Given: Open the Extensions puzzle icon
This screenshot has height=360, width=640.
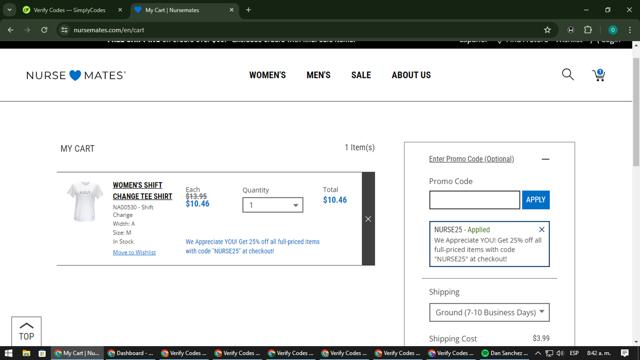Looking at the screenshot, I should [x=588, y=30].
